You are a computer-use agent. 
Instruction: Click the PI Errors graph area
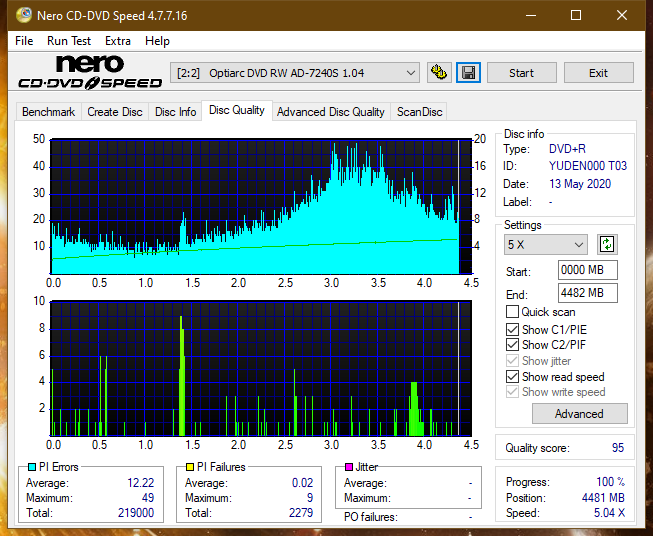click(261, 206)
